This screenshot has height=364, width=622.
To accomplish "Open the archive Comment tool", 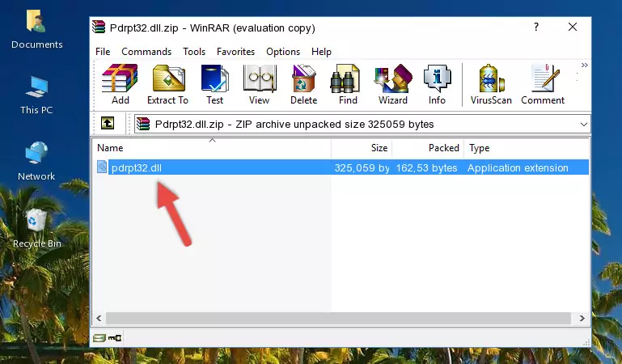I will [x=543, y=84].
